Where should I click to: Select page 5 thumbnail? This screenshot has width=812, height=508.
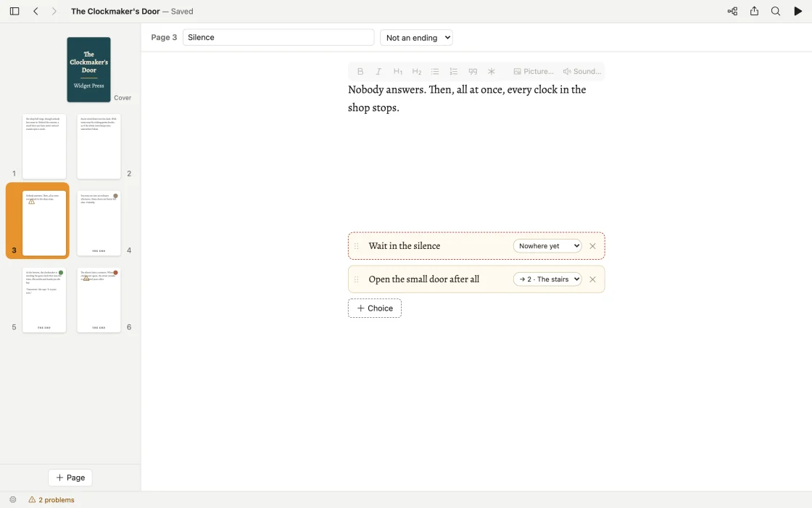[44, 300]
